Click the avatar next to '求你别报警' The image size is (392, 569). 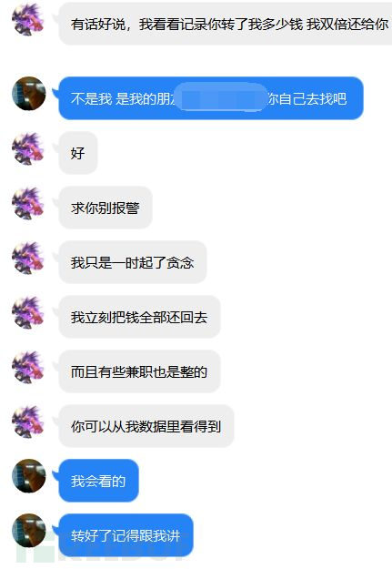pyautogui.click(x=28, y=203)
